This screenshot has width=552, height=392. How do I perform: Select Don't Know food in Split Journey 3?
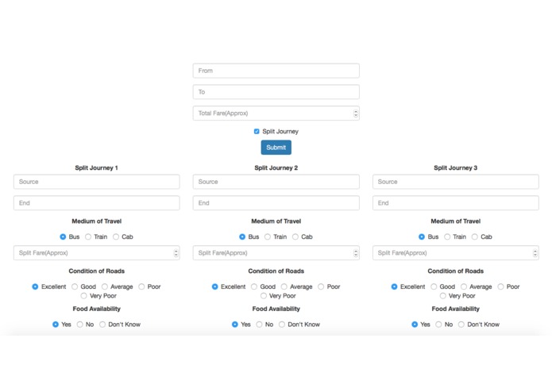(x=461, y=325)
